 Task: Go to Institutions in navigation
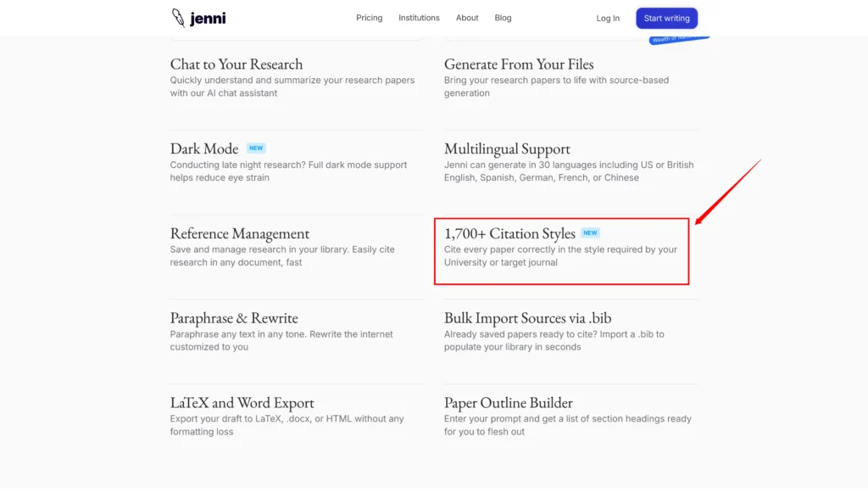pos(419,18)
